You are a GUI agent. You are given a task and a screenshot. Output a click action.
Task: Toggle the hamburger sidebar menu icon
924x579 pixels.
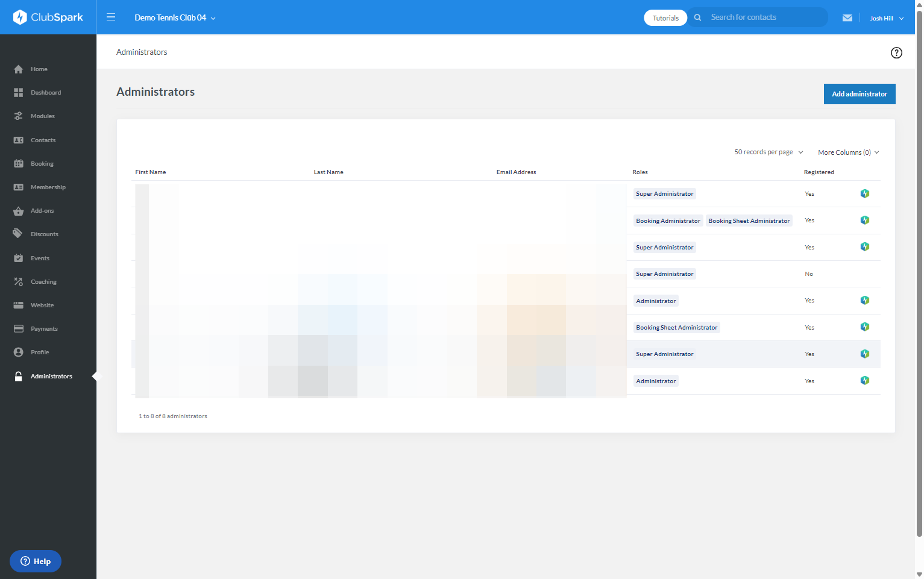tap(111, 17)
